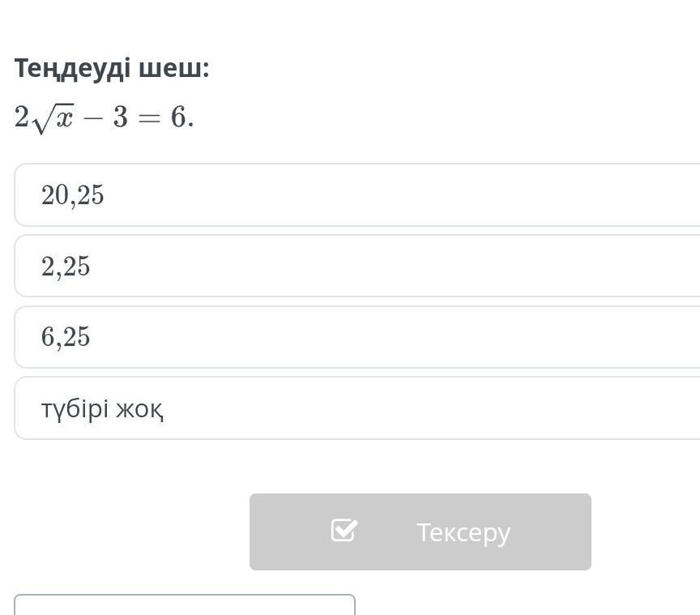Click the 'Теңдеуді шеш:' heading text
Viewport: 700px width, 615px height.
[112, 69]
